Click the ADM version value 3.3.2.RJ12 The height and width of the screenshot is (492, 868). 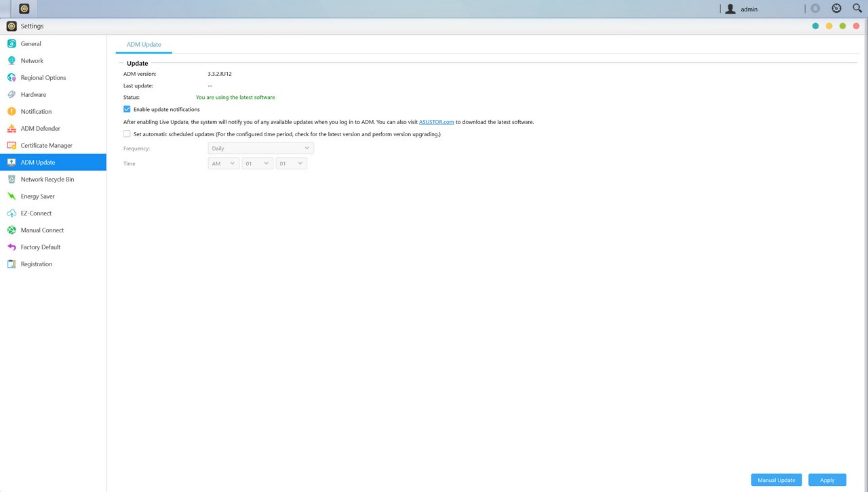tap(220, 74)
